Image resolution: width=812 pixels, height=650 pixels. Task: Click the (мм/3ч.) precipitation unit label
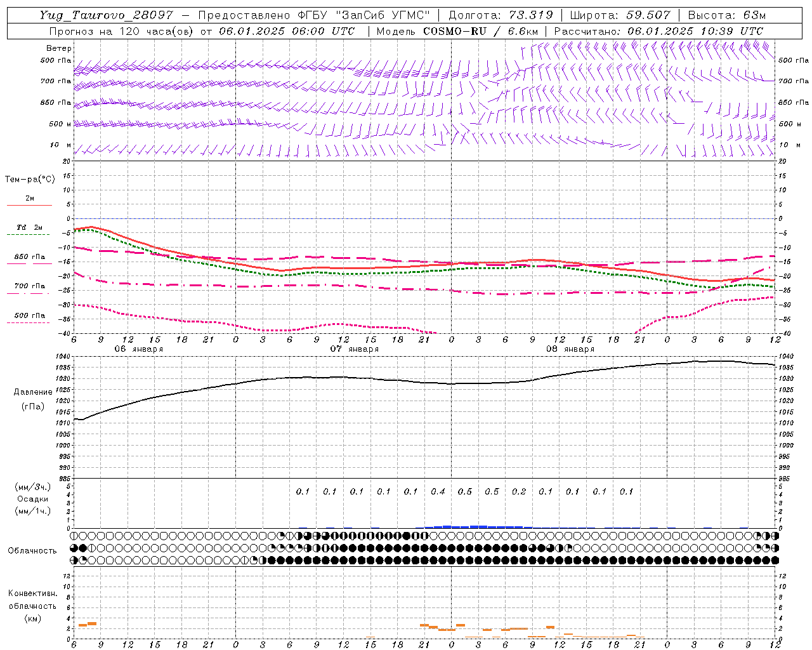point(33,487)
